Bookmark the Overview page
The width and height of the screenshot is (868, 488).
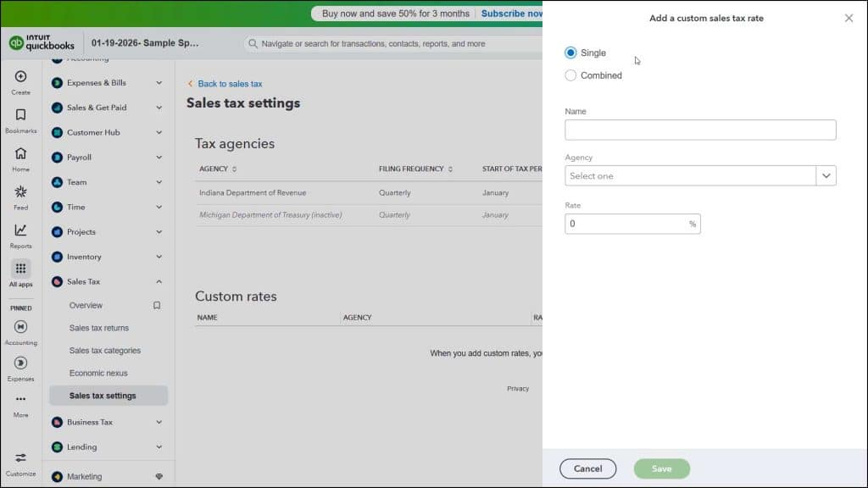[157, 305]
